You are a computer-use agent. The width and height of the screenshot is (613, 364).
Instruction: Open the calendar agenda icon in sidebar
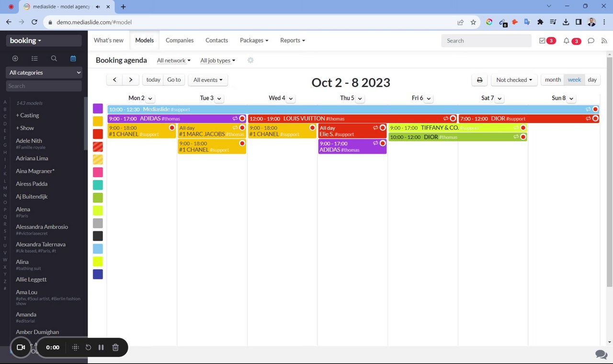[x=73, y=58]
